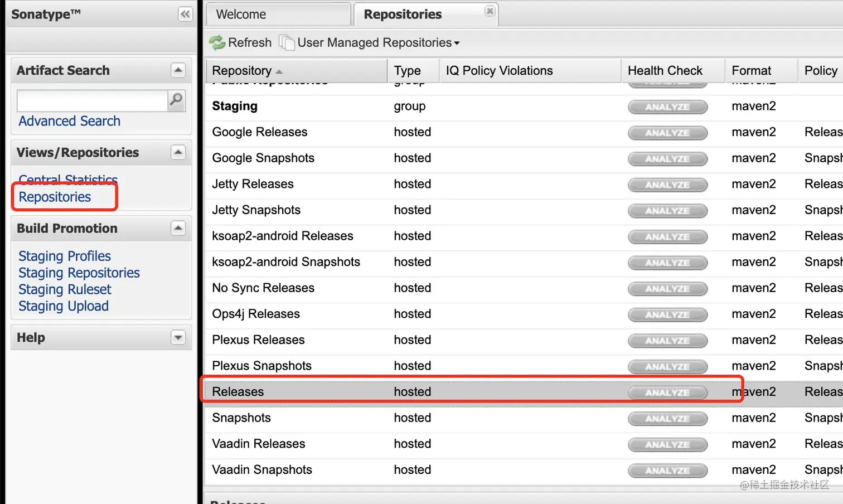
Task: Sort by the IQ Policy Violations column
Action: (x=530, y=71)
